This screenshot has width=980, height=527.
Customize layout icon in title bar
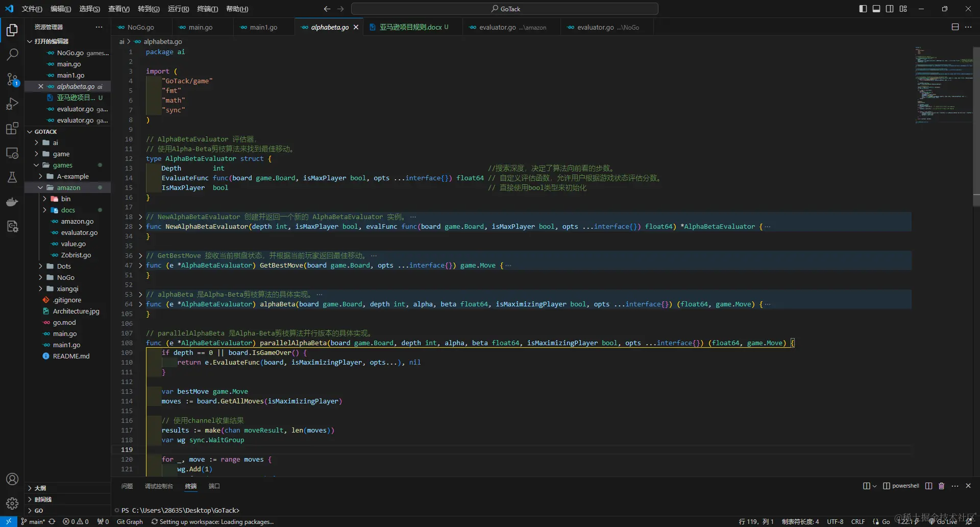point(903,9)
